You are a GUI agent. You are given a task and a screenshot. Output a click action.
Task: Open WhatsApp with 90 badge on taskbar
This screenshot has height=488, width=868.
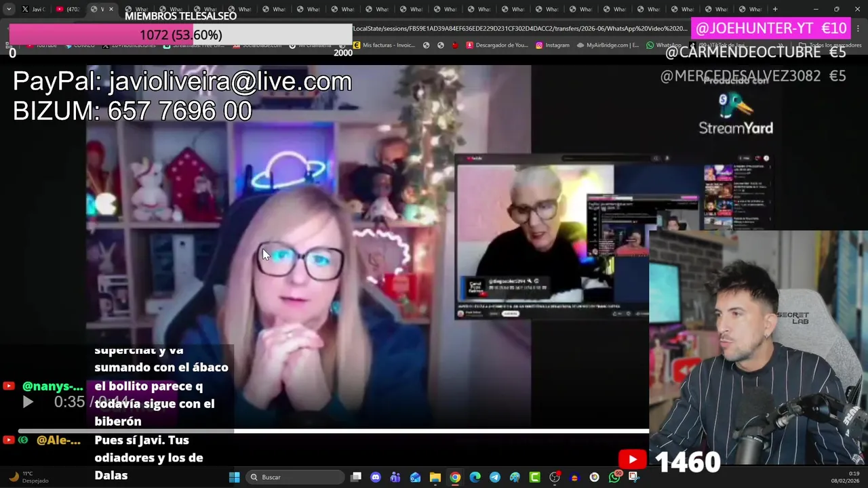[x=614, y=477]
